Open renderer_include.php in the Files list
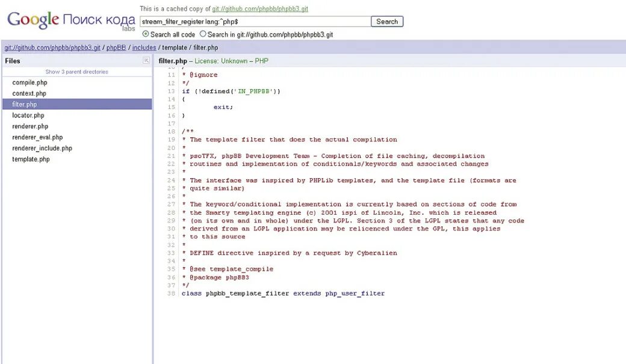The height and width of the screenshot is (364, 626). click(x=42, y=148)
